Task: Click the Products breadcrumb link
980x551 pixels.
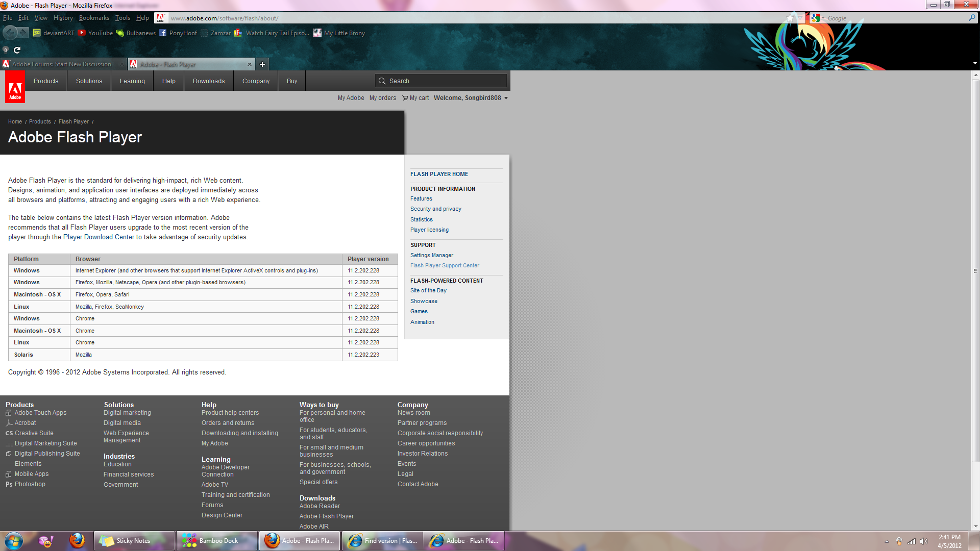Action: (40, 122)
